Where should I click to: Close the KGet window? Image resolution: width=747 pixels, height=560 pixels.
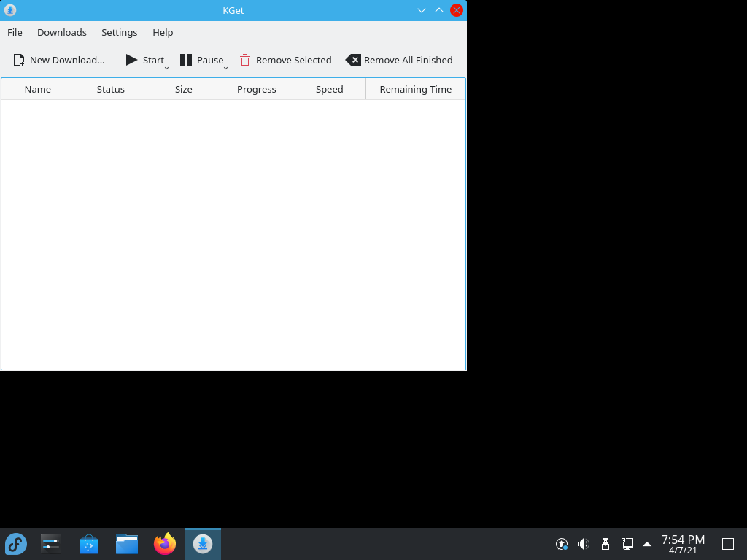[457, 10]
